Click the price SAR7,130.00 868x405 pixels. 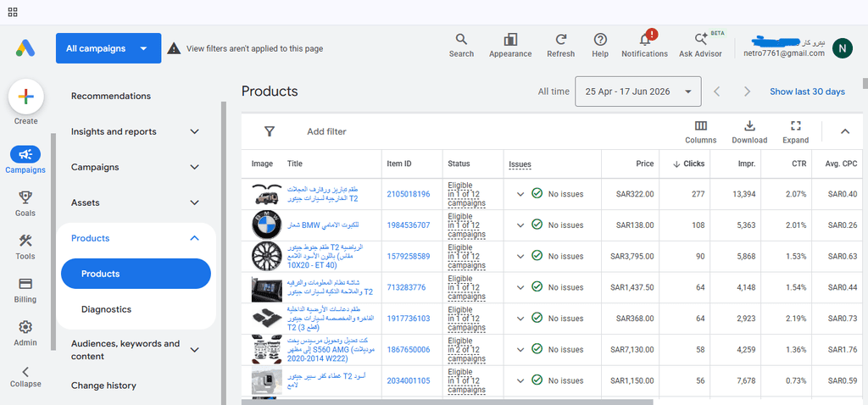[x=632, y=349]
